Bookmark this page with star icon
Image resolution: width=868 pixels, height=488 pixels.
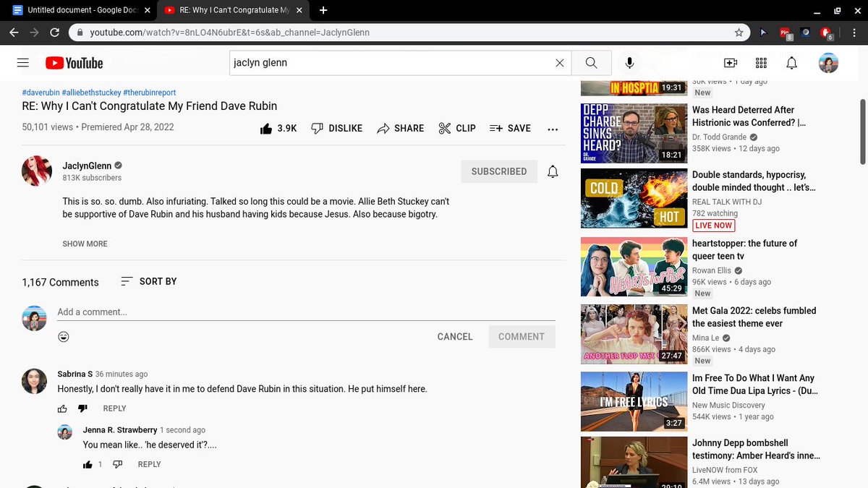pos(739,33)
